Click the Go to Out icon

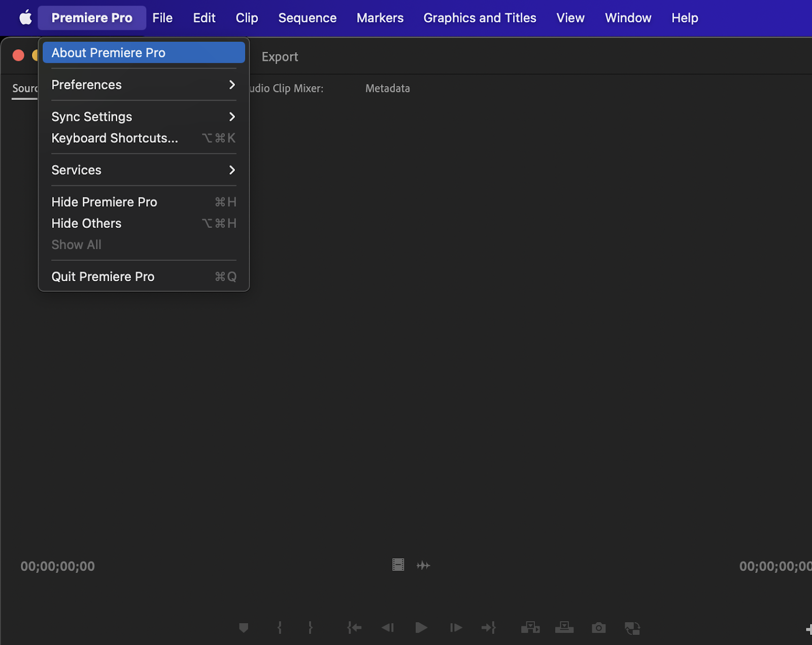[x=489, y=628]
